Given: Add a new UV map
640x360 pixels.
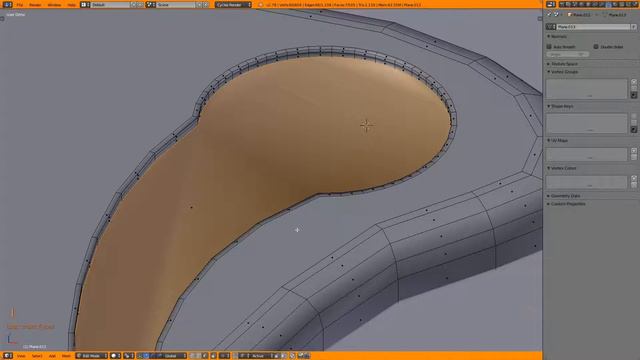Looking at the screenshot, I should coord(634,151).
